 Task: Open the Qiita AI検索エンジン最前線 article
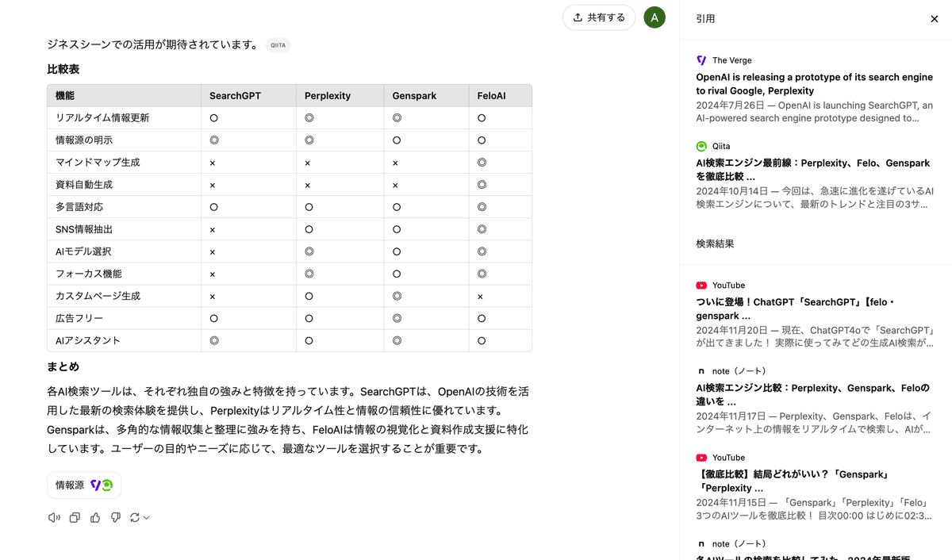coord(812,170)
